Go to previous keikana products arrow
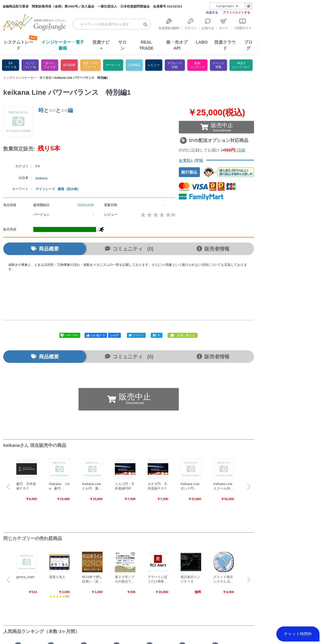Screen dimensions: 322x644 8,487
